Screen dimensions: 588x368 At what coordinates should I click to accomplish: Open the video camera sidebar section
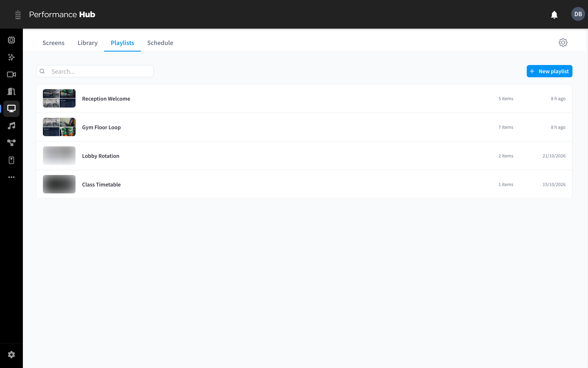pyautogui.click(x=11, y=74)
